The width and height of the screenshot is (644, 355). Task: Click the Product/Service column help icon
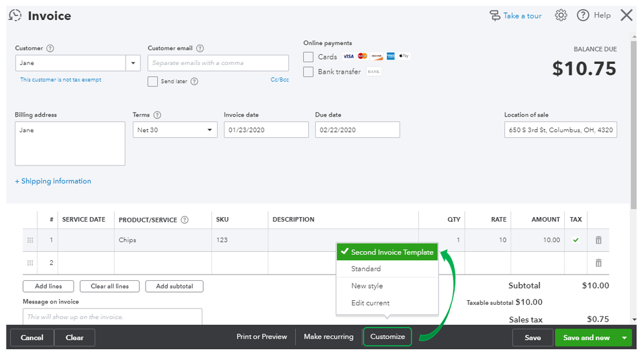point(185,220)
